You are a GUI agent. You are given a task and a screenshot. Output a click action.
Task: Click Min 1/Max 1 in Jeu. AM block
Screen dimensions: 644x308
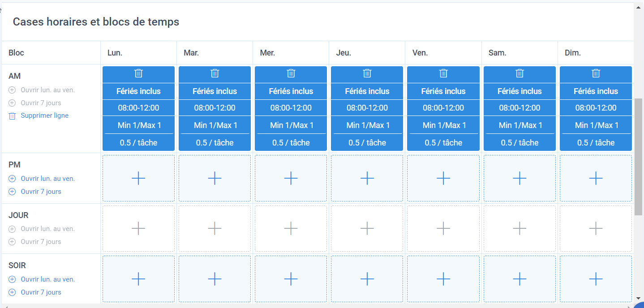[x=367, y=125]
